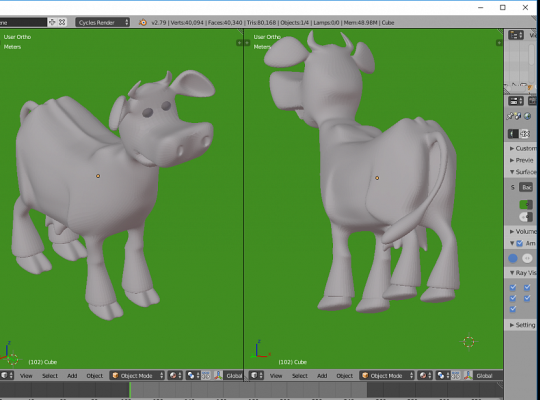Click the scene name input field
This screenshot has width=540, height=400.
(23, 22)
